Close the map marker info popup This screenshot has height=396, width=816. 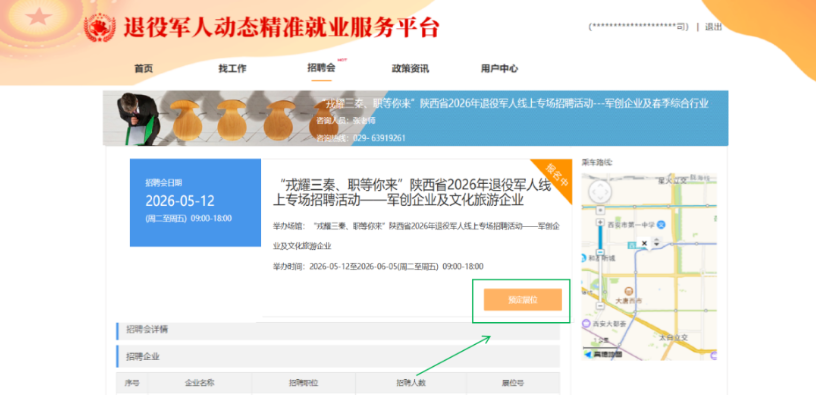[x=644, y=243]
